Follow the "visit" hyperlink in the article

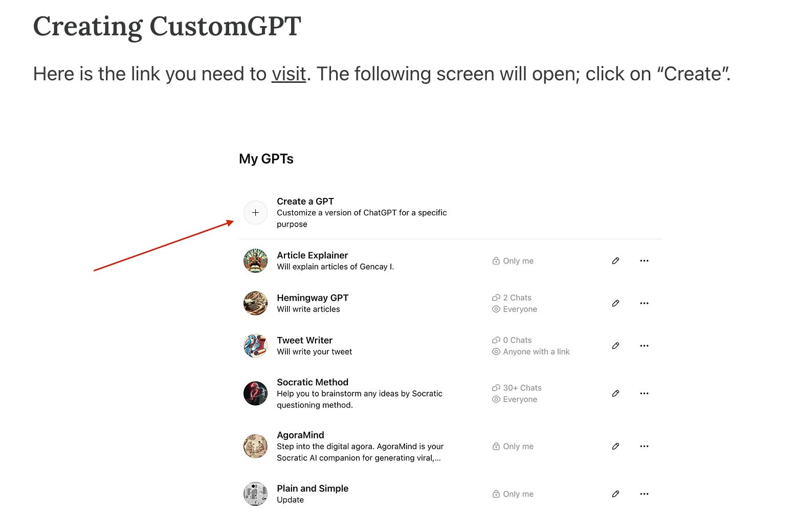coord(289,74)
